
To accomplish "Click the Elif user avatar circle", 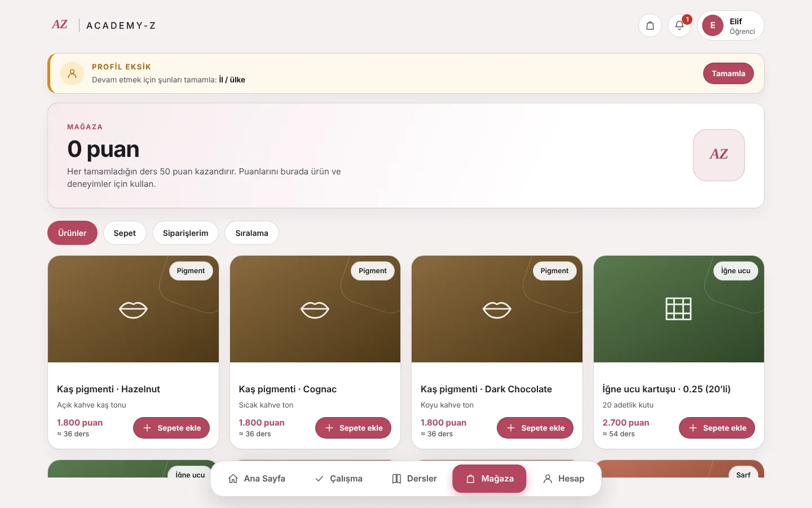I will point(713,25).
